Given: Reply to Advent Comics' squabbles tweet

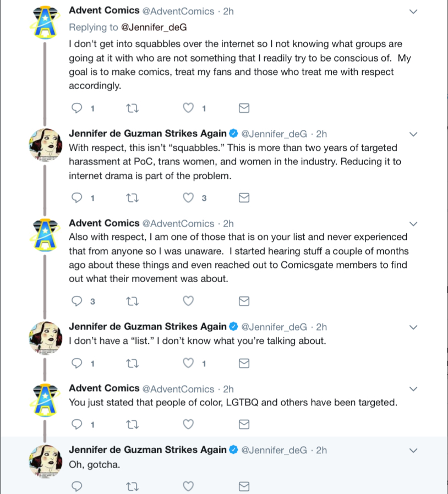Looking at the screenshot, I should pos(77,108).
